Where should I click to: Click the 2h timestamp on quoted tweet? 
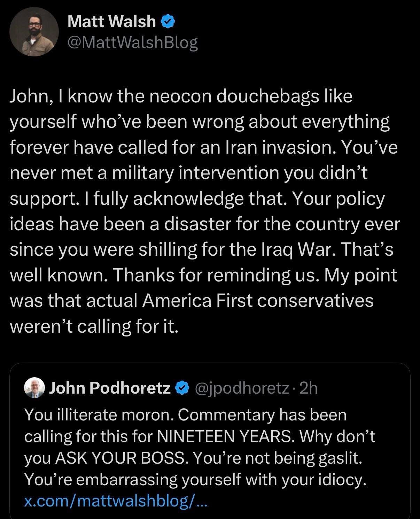pos(309,388)
